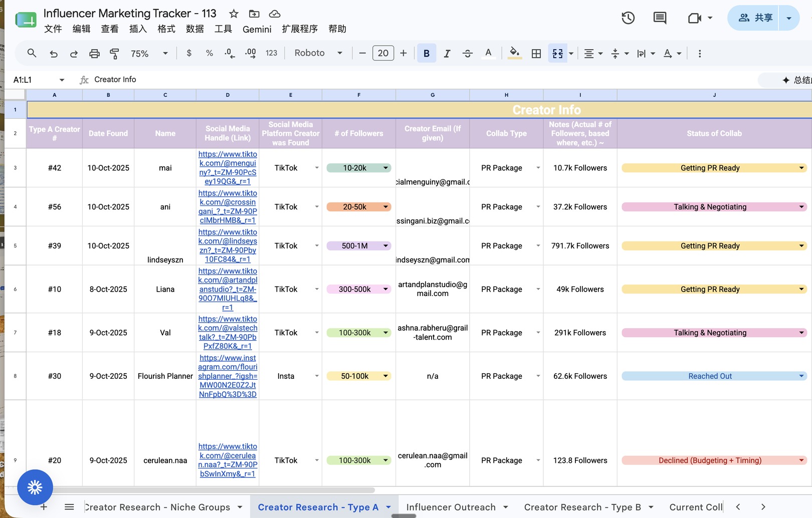The image size is (812, 518).
Task: Open the text color picker
Action: coord(488,53)
